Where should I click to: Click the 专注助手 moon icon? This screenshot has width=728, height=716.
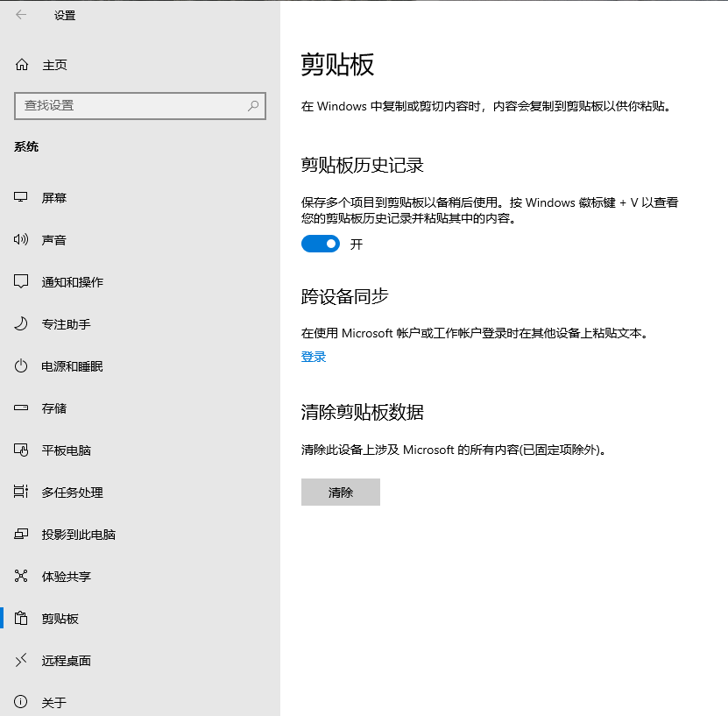21,323
